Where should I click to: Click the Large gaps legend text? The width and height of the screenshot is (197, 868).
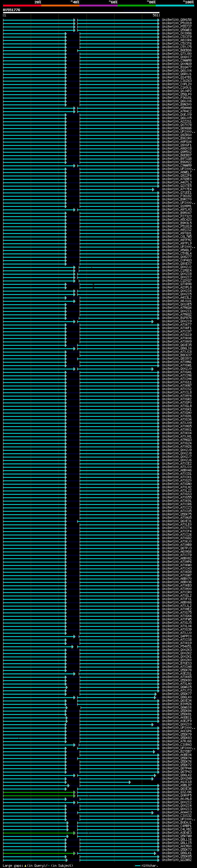pyautogui.click(x=38, y=866)
